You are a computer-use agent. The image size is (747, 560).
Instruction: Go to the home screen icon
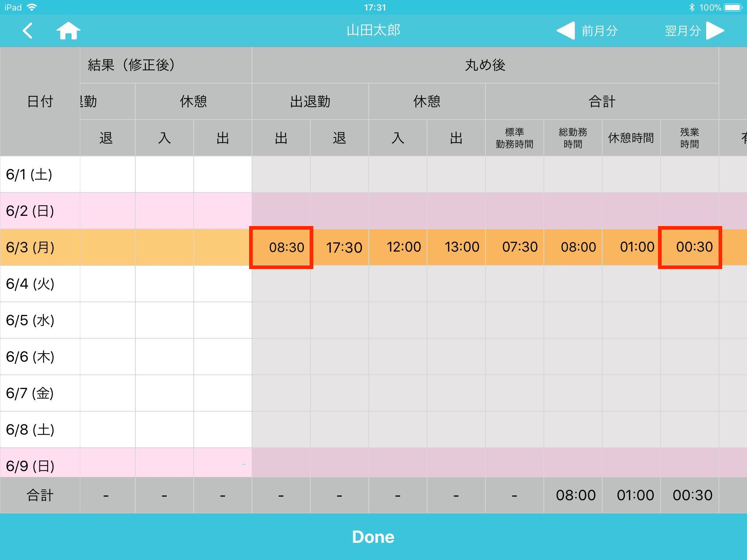(68, 31)
